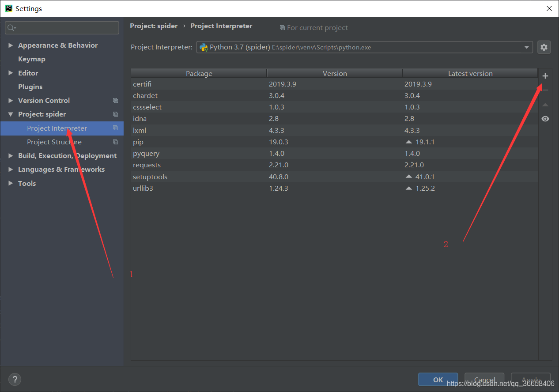The height and width of the screenshot is (392, 559).
Task: Collapse the Project: spider section
Action: (x=11, y=114)
